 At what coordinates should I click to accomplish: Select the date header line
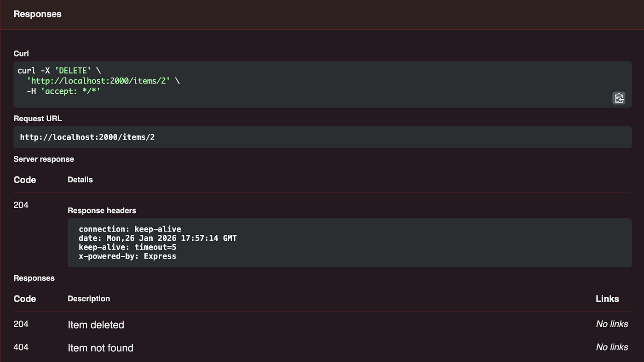pyautogui.click(x=158, y=238)
